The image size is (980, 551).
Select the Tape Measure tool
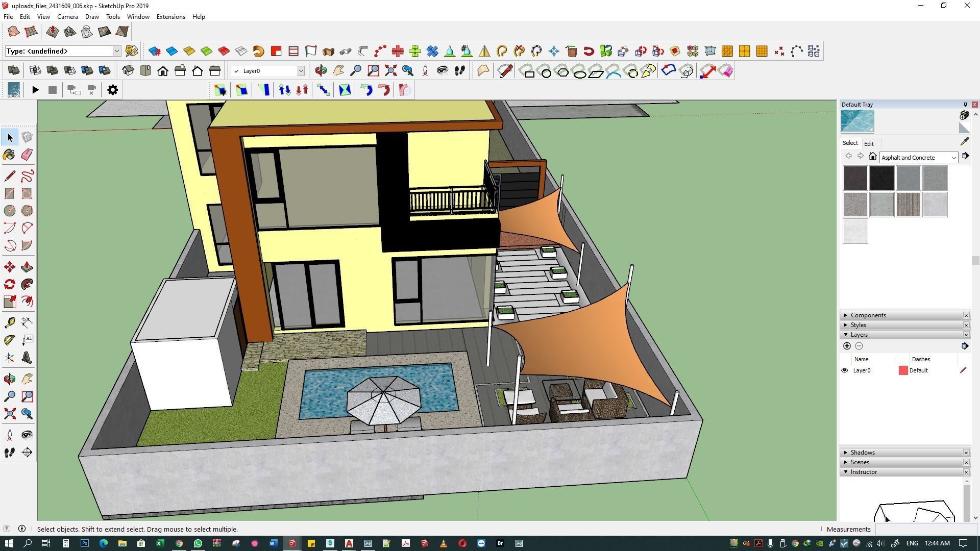pos(10,322)
